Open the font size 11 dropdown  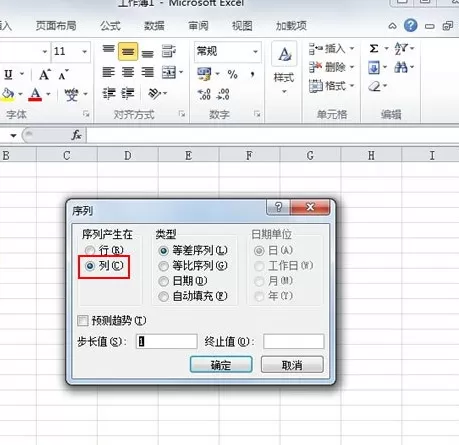[x=84, y=52]
